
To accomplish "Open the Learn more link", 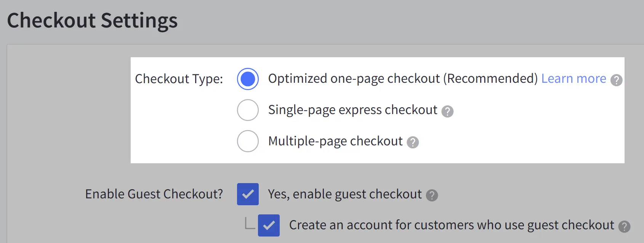I will [x=574, y=78].
